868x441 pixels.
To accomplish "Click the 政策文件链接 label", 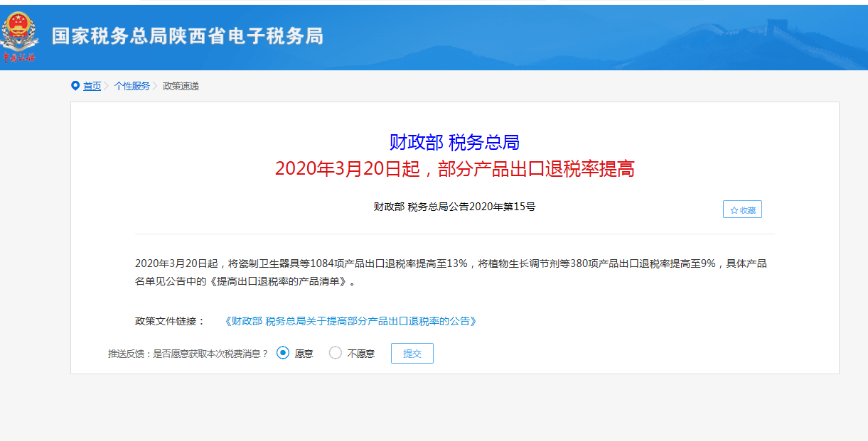I will [170, 321].
